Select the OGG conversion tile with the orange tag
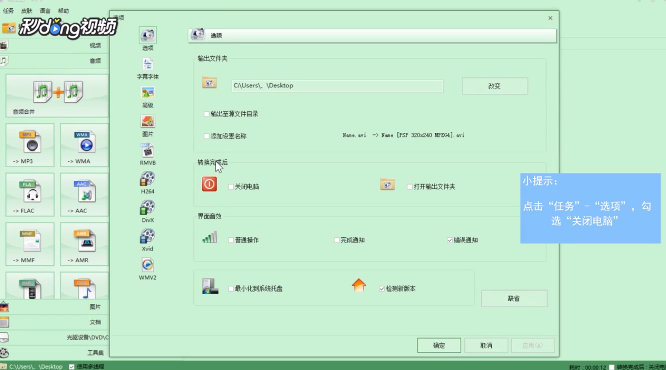Image resolution: width=666 pixels, height=370 pixels. tap(84, 286)
